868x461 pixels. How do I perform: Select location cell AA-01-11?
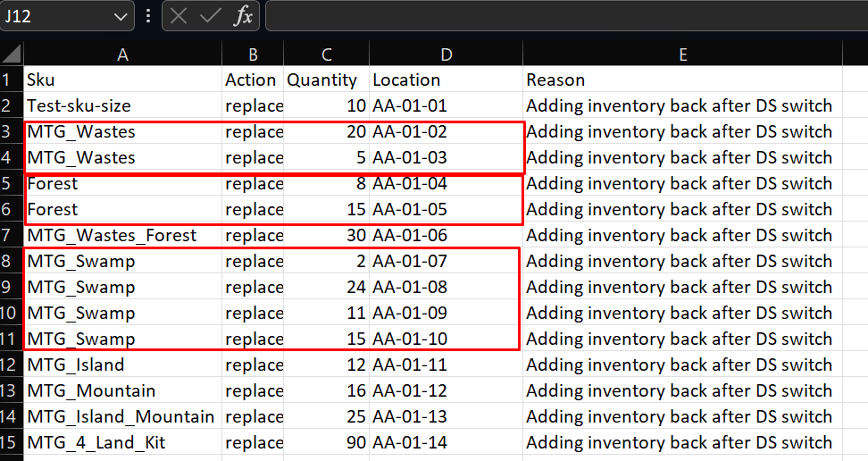(447, 365)
